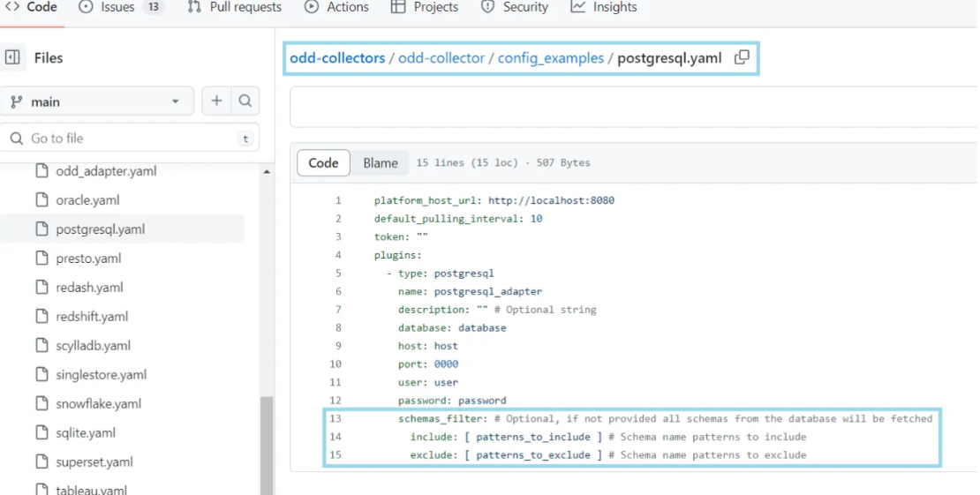This screenshot has height=495, width=980.
Task: View the Insights tab
Action: tap(604, 7)
